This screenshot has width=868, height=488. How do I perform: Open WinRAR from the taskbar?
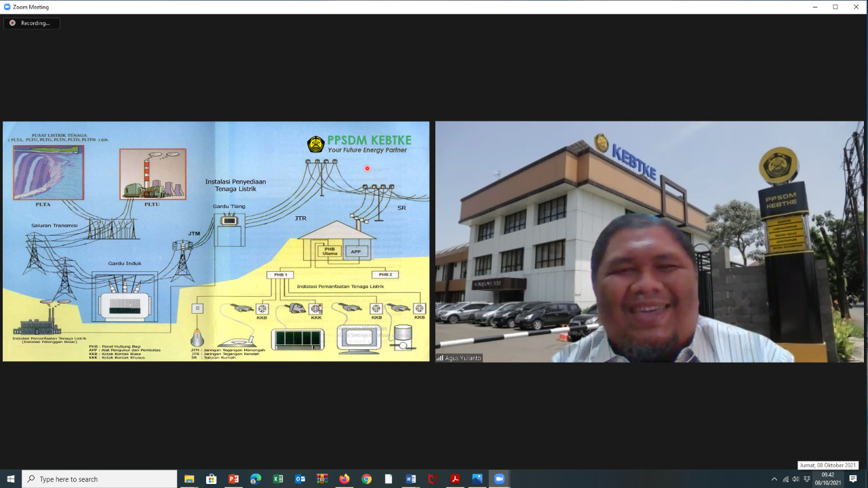tap(322, 479)
